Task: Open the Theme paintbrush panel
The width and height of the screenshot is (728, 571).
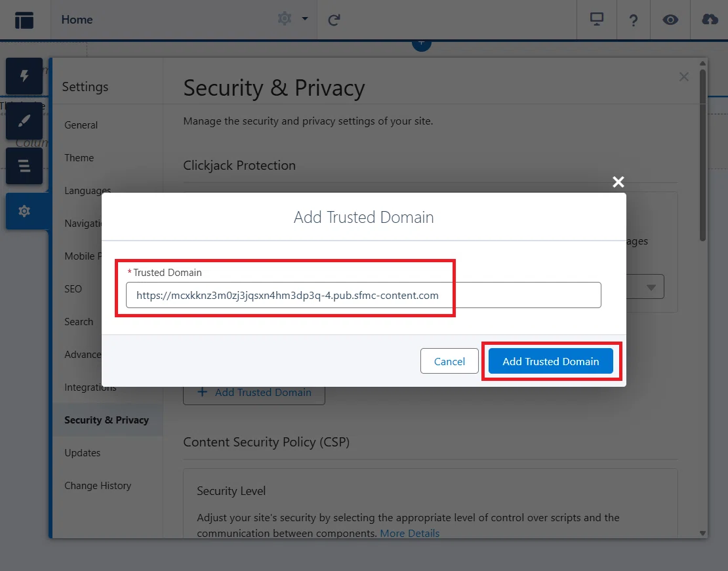Action: 24,121
